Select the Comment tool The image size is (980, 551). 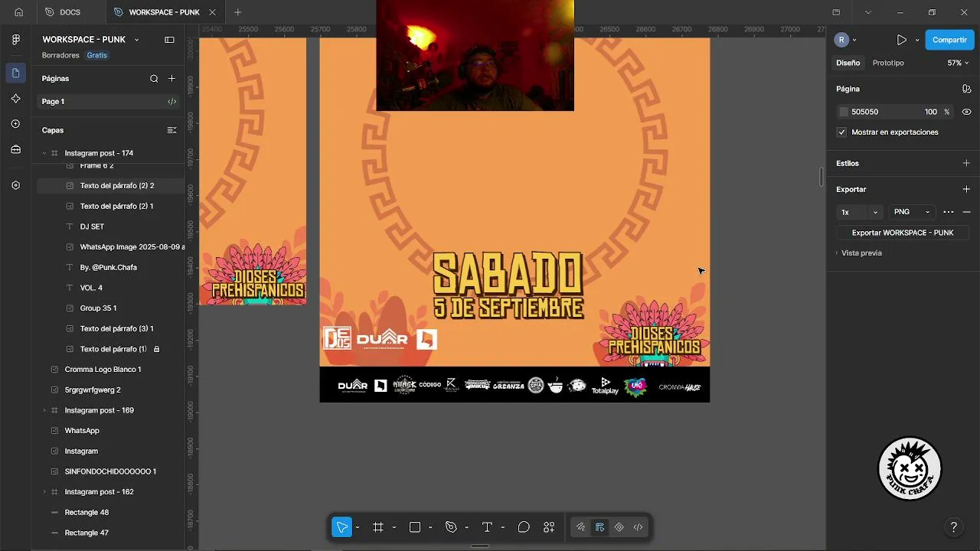click(x=524, y=527)
